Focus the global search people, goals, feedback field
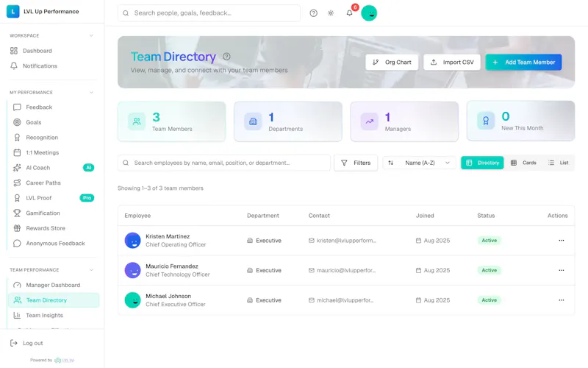 [x=209, y=13]
